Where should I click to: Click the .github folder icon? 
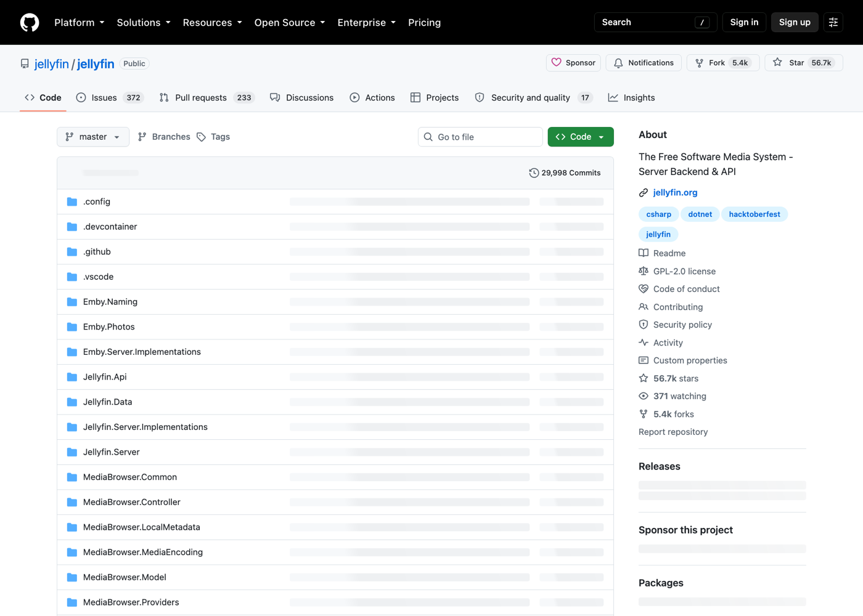tap(72, 252)
